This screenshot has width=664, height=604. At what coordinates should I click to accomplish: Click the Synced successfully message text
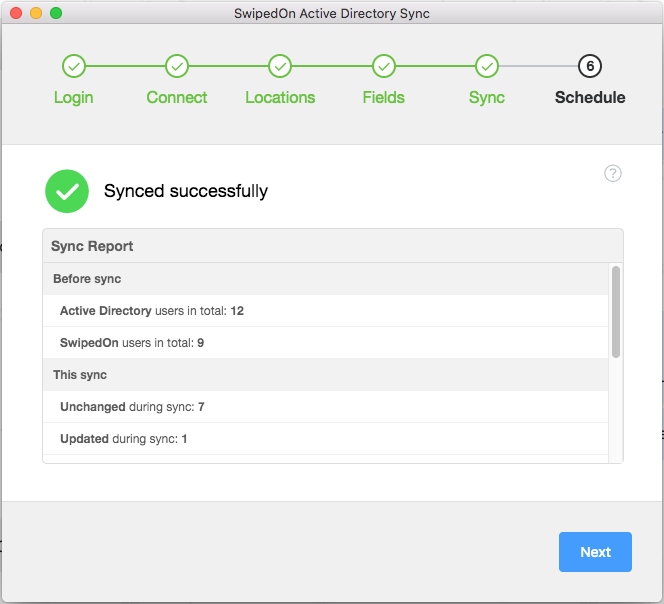(186, 191)
